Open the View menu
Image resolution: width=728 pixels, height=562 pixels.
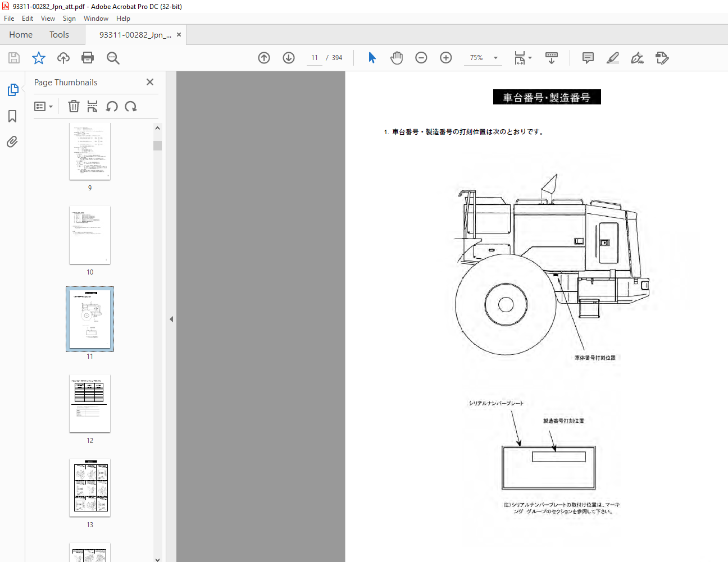pyautogui.click(x=48, y=19)
